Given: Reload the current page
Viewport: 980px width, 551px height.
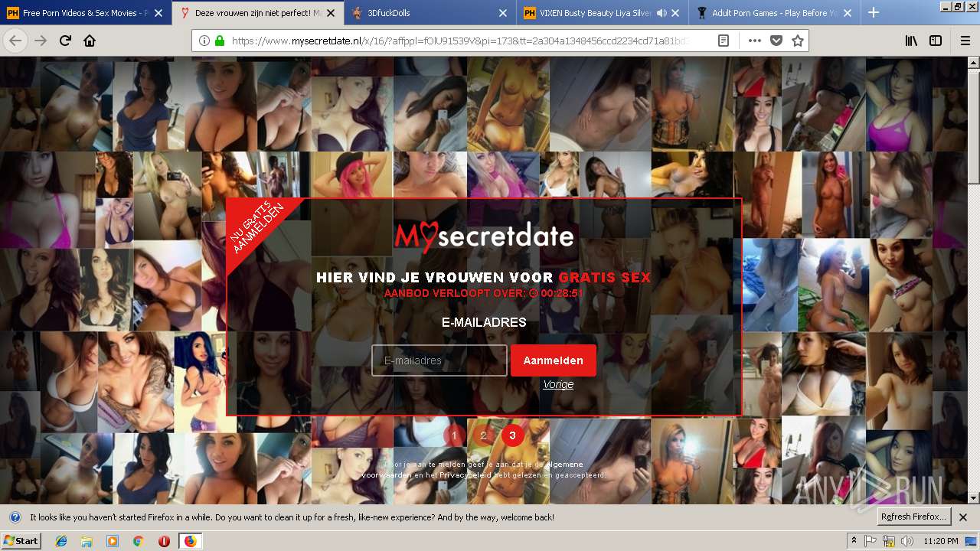Looking at the screenshot, I should 65,41.
